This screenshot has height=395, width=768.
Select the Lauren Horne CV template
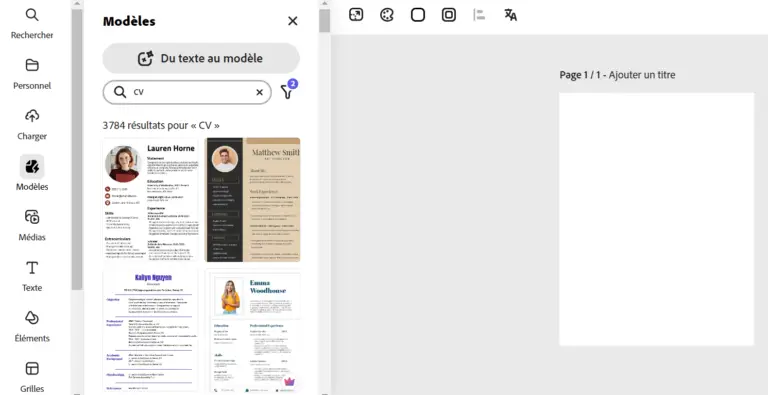tap(150, 199)
